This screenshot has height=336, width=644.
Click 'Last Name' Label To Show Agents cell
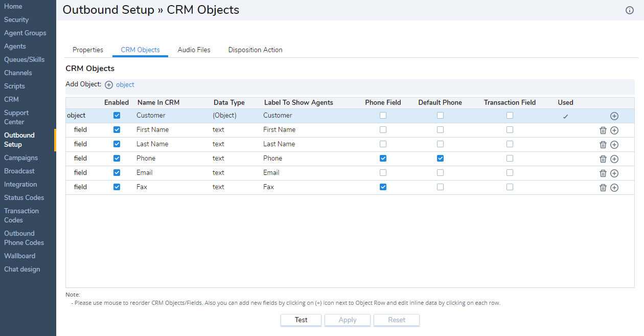[279, 144]
